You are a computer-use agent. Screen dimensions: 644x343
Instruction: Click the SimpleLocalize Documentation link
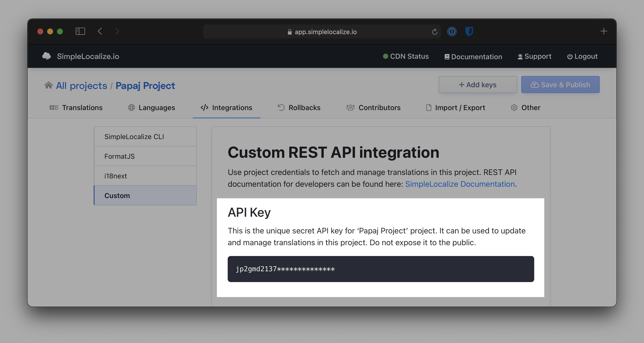tap(460, 184)
